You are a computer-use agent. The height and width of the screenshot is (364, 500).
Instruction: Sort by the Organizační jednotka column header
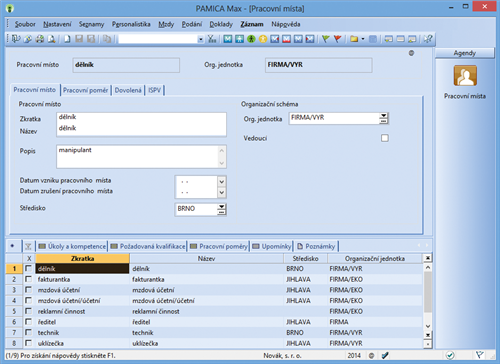375,258
